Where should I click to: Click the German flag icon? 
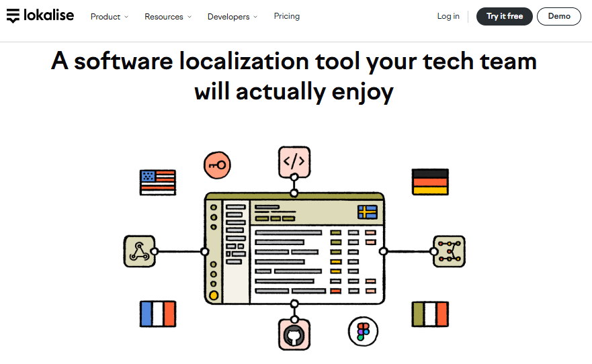click(430, 182)
